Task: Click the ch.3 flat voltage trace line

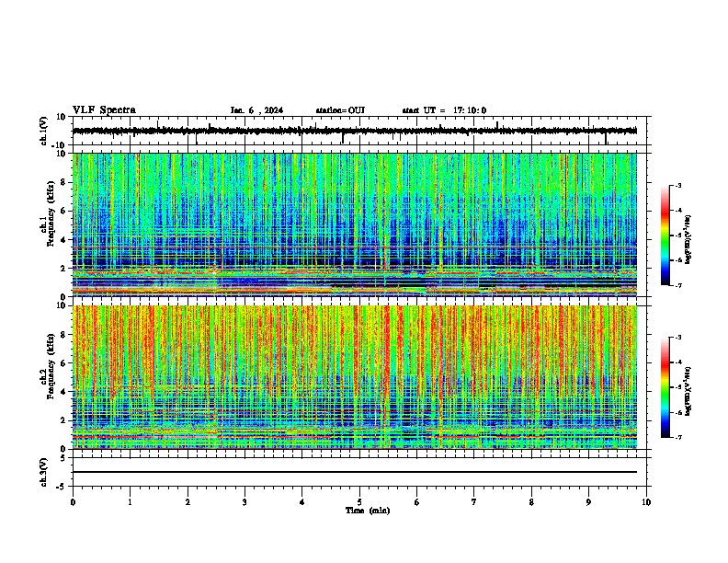Action: (355, 472)
